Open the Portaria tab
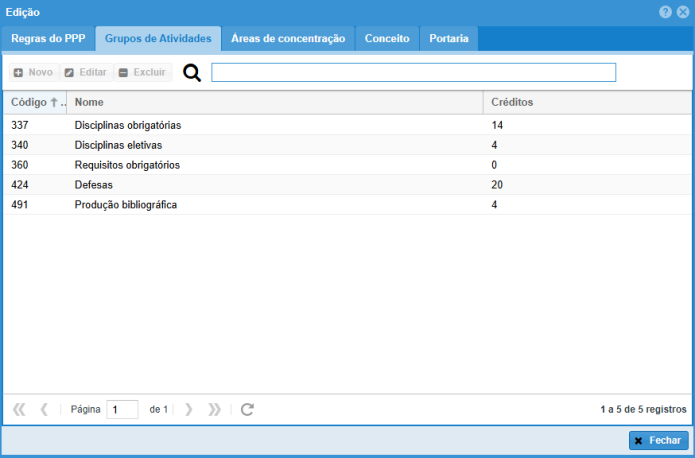Image resolution: width=695 pixels, height=458 pixels. [448, 38]
